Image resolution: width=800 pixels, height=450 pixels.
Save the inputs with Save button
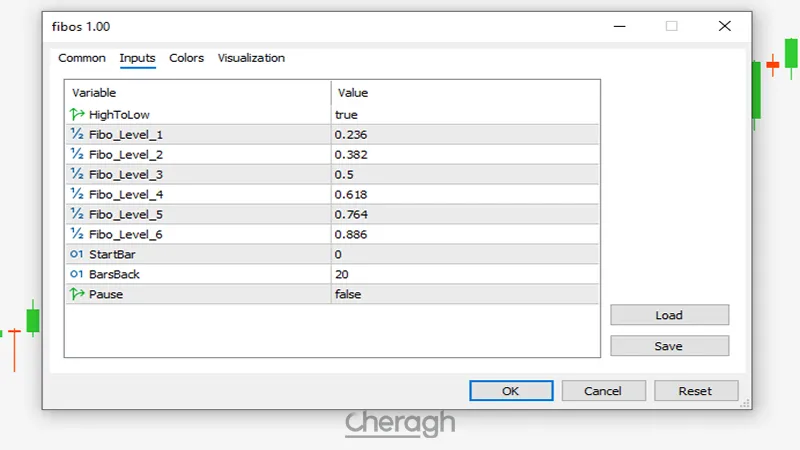pos(669,346)
